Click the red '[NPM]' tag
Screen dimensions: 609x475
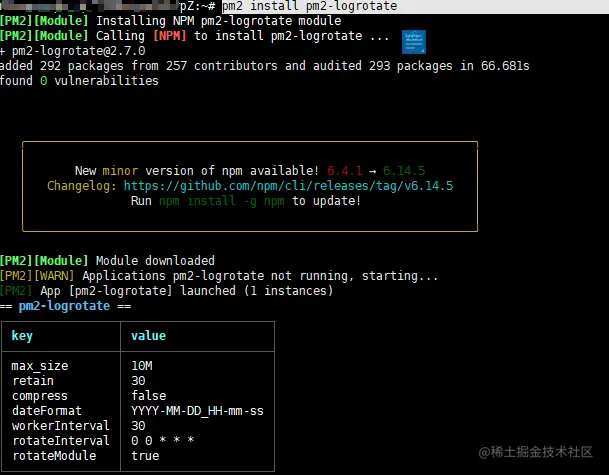coord(170,36)
